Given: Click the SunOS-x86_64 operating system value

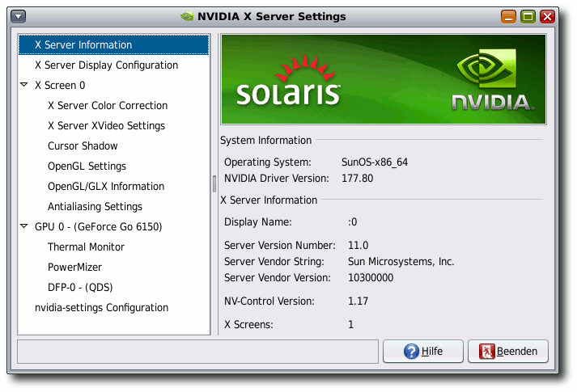Looking at the screenshot, I should tap(375, 162).
